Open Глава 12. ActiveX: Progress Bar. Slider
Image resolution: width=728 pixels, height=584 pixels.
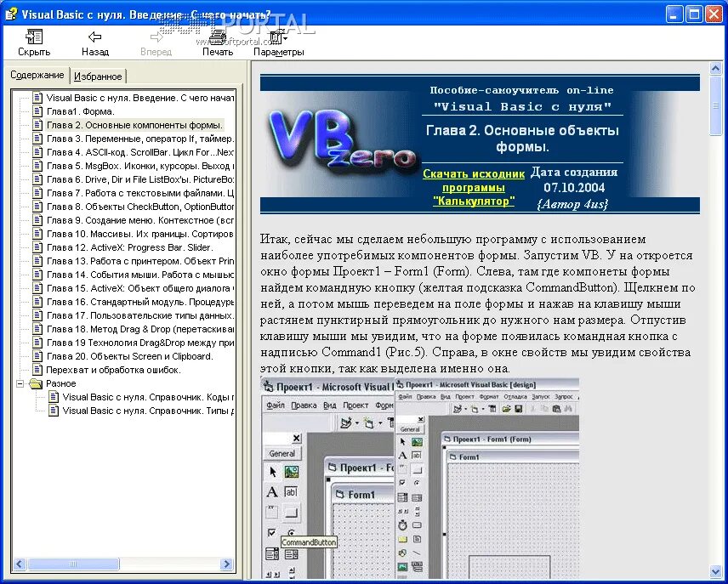tap(129, 247)
